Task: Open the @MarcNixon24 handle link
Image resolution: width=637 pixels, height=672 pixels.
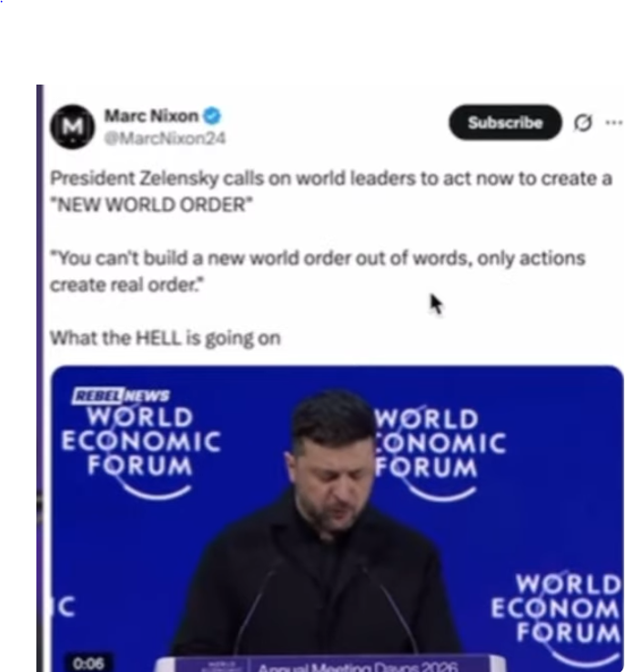Action: 165,138
